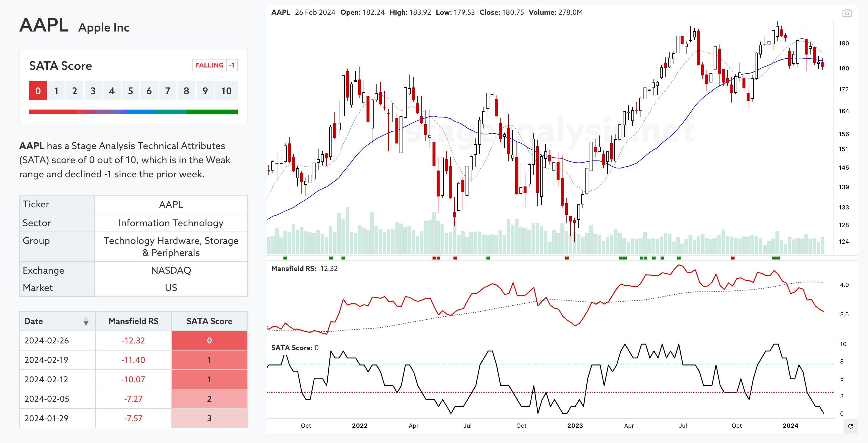Select SATA score box 3
This screenshot has height=443, width=868.
click(93, 91)
